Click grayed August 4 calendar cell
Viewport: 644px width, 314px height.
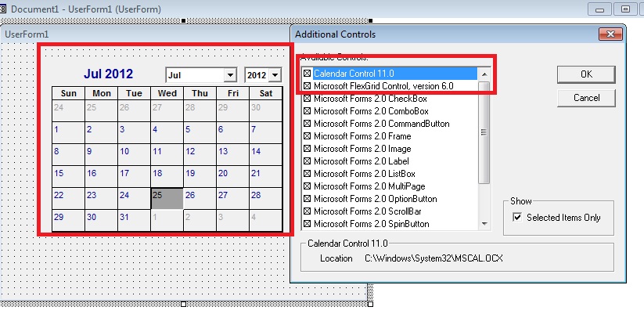[265, 221]
